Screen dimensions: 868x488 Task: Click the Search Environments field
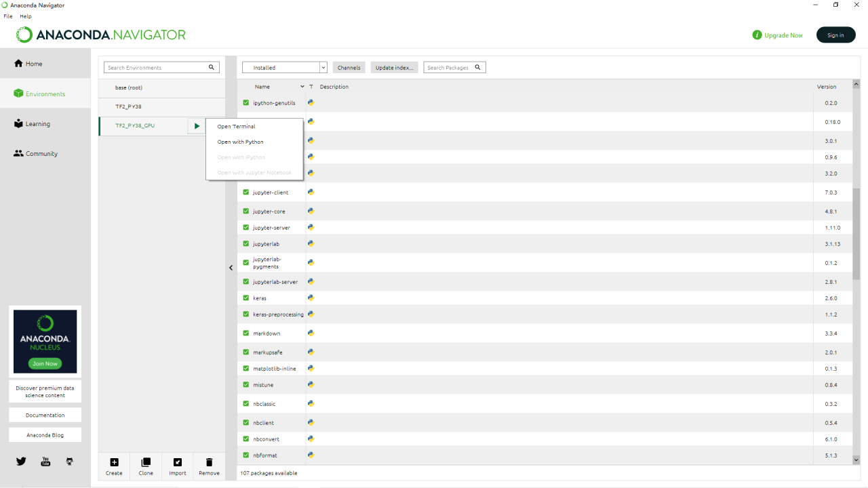click(161, 68)
